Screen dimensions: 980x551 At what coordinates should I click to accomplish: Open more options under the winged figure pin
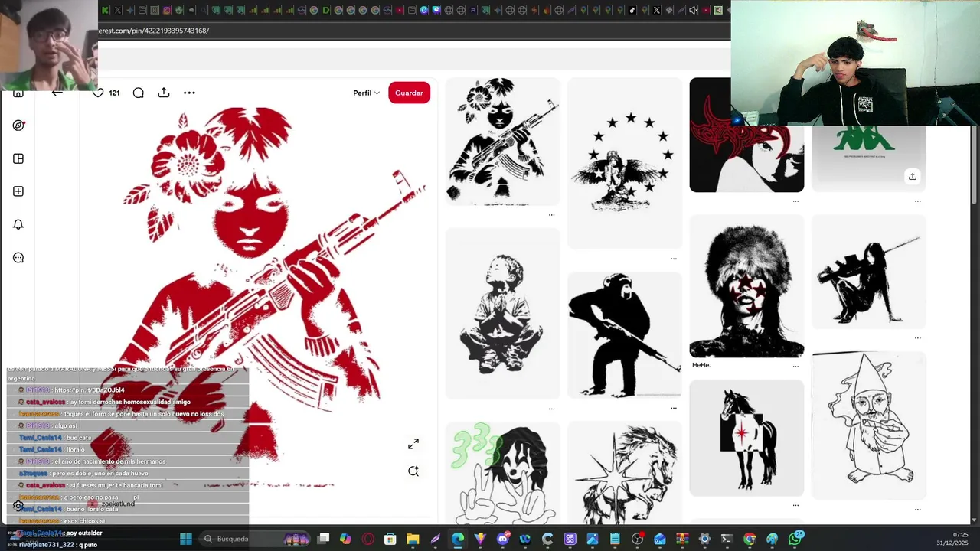pos(674,259)
